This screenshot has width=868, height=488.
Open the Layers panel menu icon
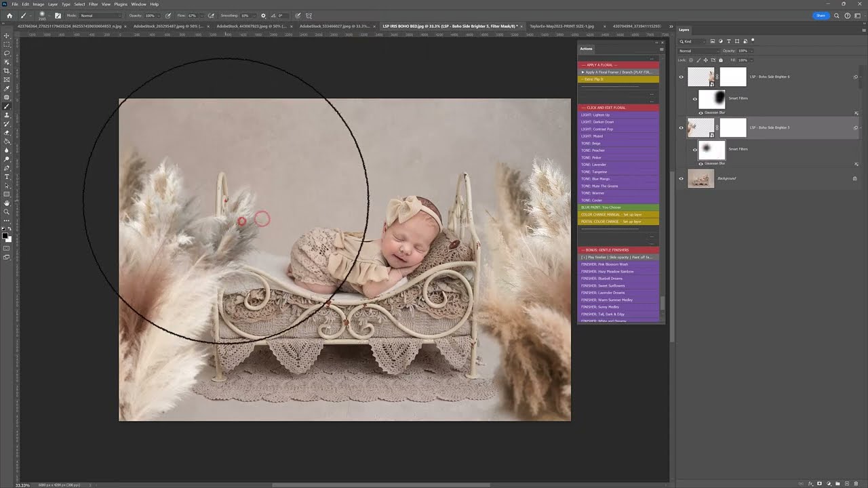click(x=863, y=30)
